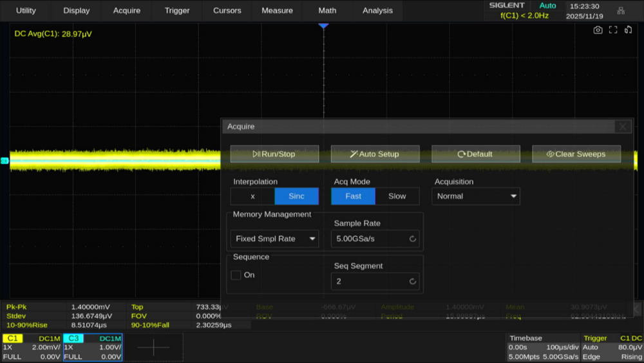Viewport: 644px width, 363px height.
Task: Enable the Sequence On checkbox
Action: (236, 275)
